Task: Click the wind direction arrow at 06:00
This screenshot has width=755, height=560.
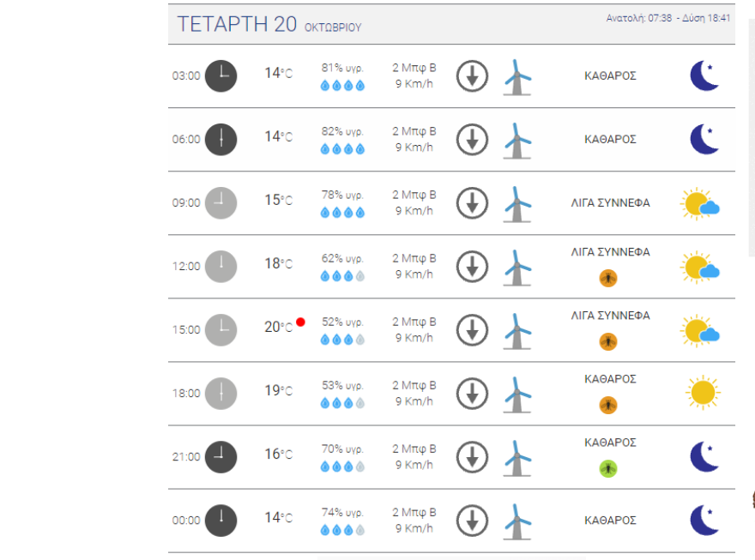Action: tap(472, 140)
